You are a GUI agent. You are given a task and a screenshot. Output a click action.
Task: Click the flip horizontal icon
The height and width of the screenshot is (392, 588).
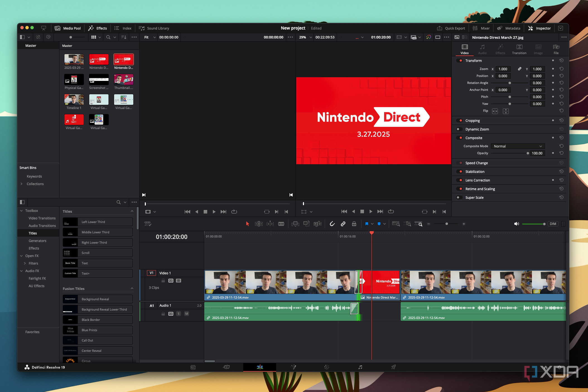pos(495,111)
